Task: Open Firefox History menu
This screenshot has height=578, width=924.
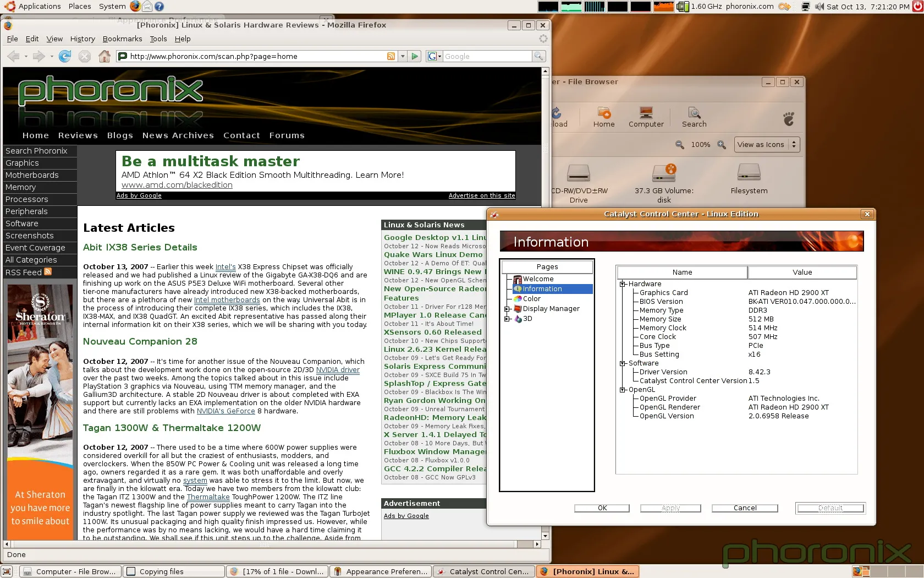Action: click(x=82, y=39)
